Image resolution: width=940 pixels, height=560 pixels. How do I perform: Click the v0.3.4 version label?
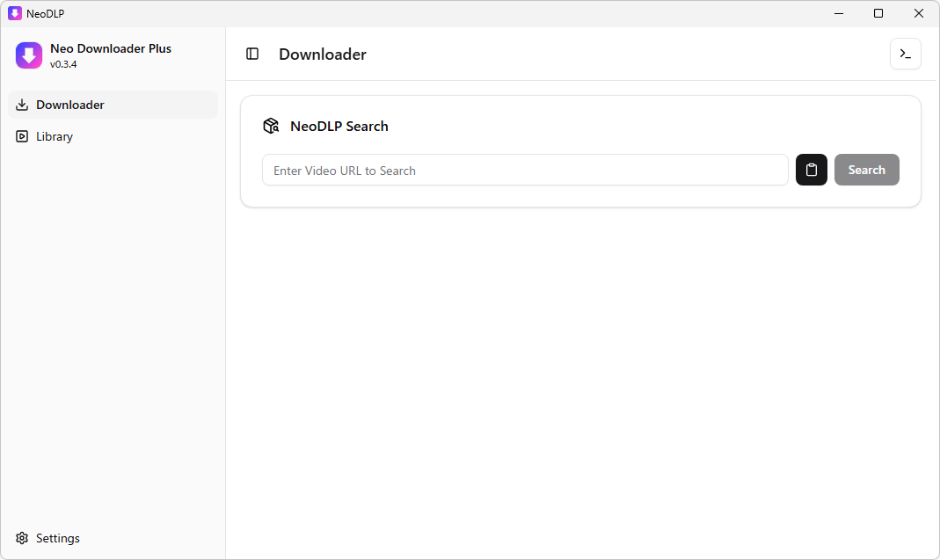click(63, 64)
